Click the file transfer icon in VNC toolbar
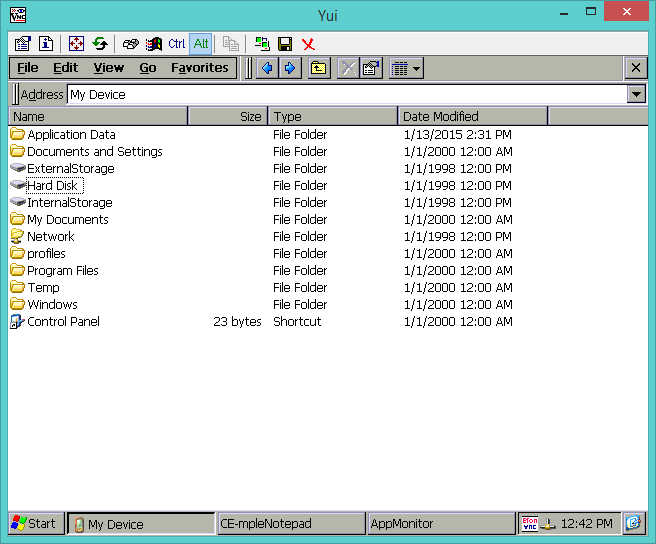Screen dimensions: 656x544 tap(262, 44)
